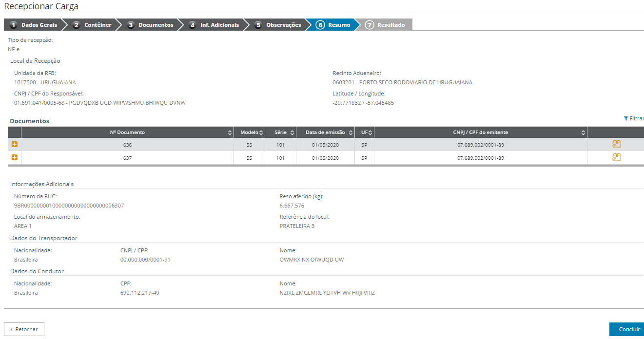Expand row for document 636
Screen dimensions: 644x339
pos(15,145)
